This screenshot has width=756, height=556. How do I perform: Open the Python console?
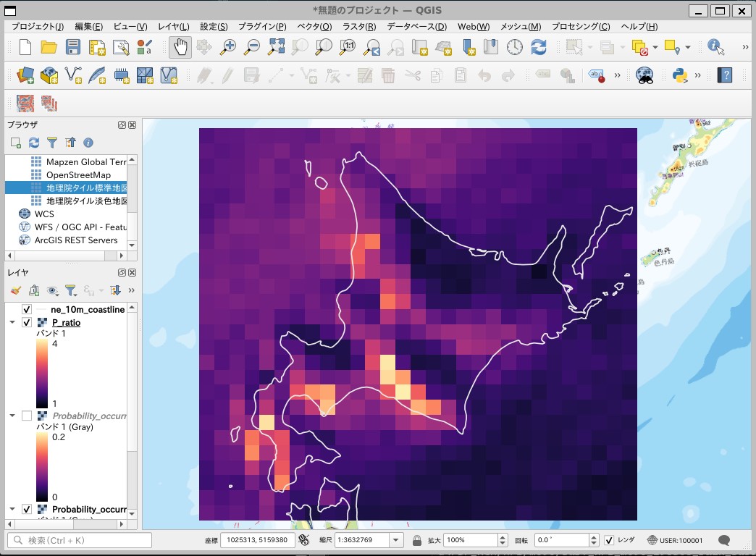679,75
